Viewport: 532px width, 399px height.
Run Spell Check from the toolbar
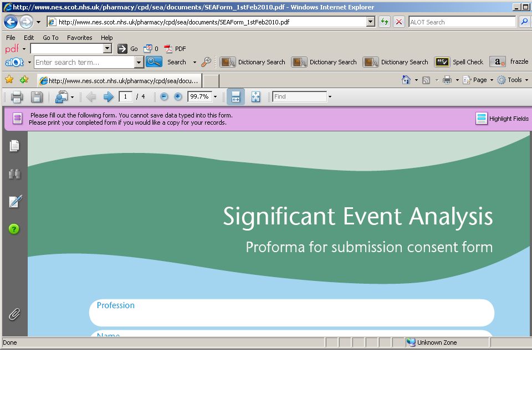(x=459, y=62)
